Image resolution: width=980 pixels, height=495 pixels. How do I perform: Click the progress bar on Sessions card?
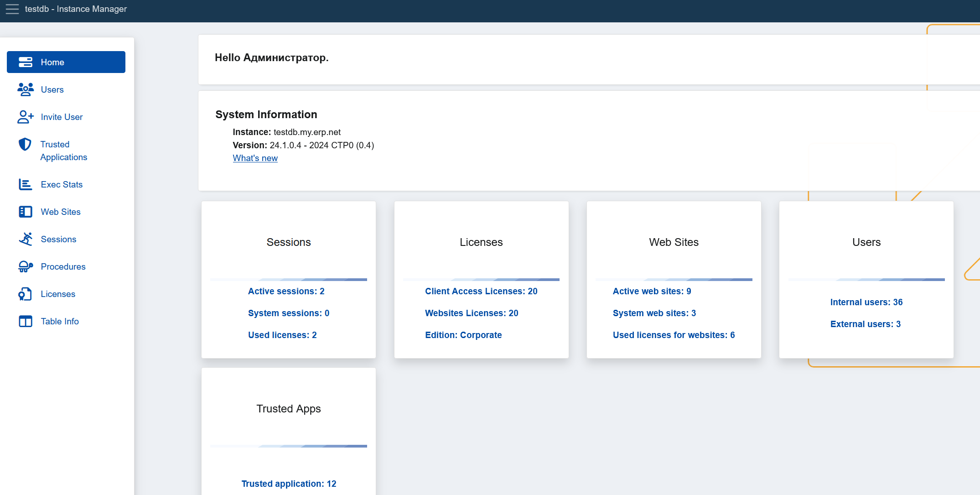coord(288,279)
